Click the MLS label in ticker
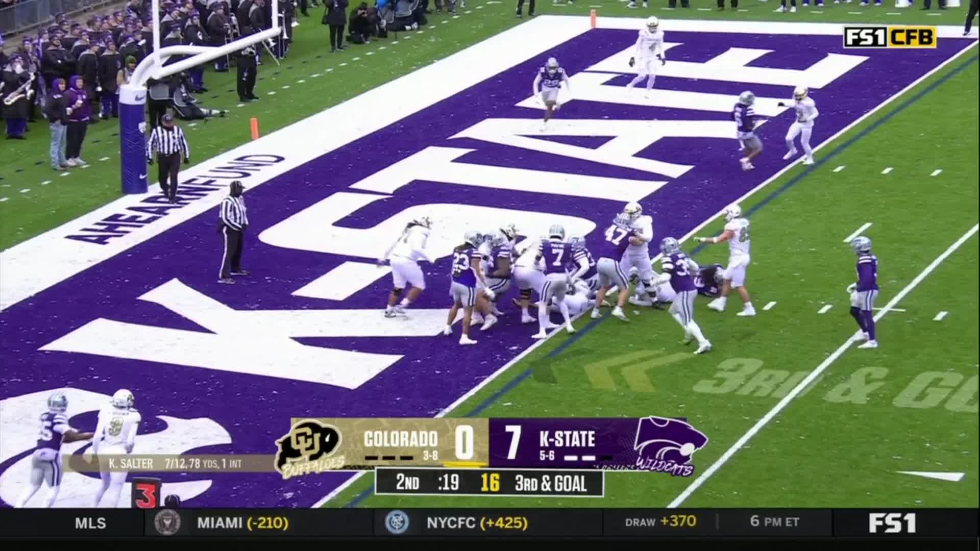Viewport: 980px width, 551px height. click(x=91, y=523)
